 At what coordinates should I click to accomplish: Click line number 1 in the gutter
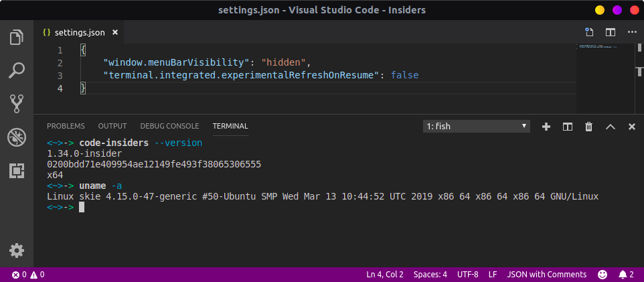click(60, 50)
